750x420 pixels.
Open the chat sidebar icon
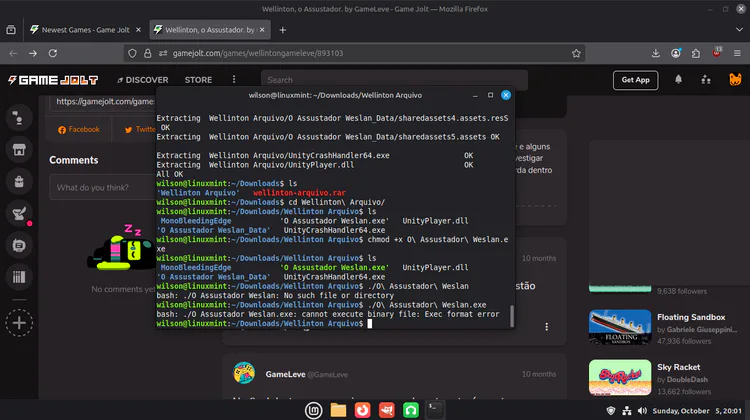click(19, 245)
